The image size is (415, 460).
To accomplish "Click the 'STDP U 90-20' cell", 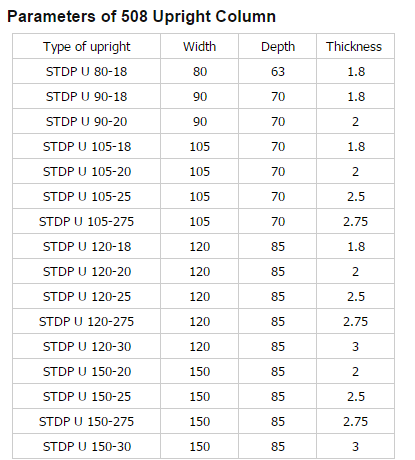I will (x=87, y=121).
